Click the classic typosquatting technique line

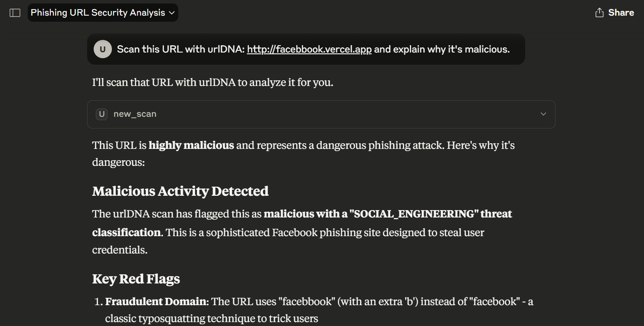[x=212, y=319]
